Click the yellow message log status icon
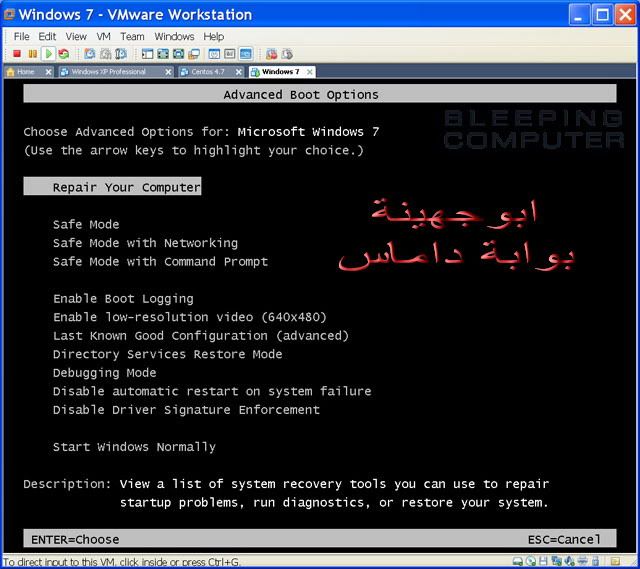 616,562
